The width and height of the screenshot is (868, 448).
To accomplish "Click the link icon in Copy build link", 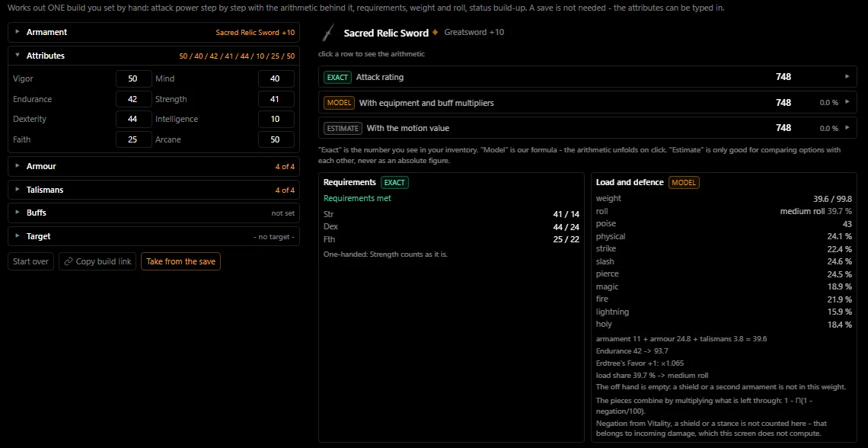I will [69, 261].
